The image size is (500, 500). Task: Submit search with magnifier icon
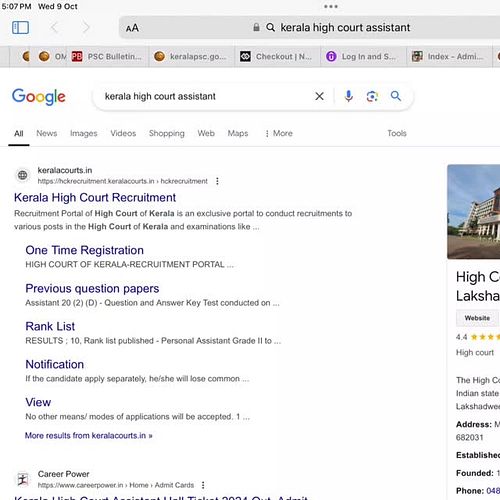click(x=396, y=96)
